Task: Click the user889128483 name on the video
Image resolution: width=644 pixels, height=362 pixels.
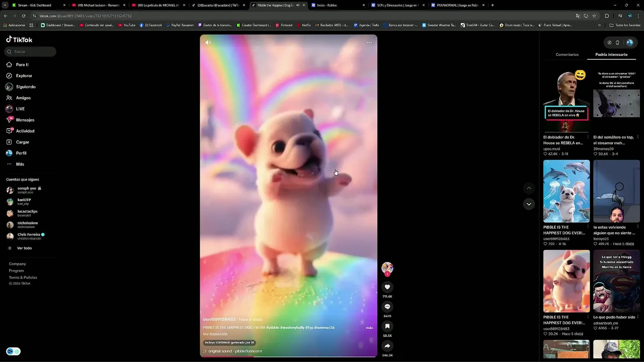Action: coord(219,319)
